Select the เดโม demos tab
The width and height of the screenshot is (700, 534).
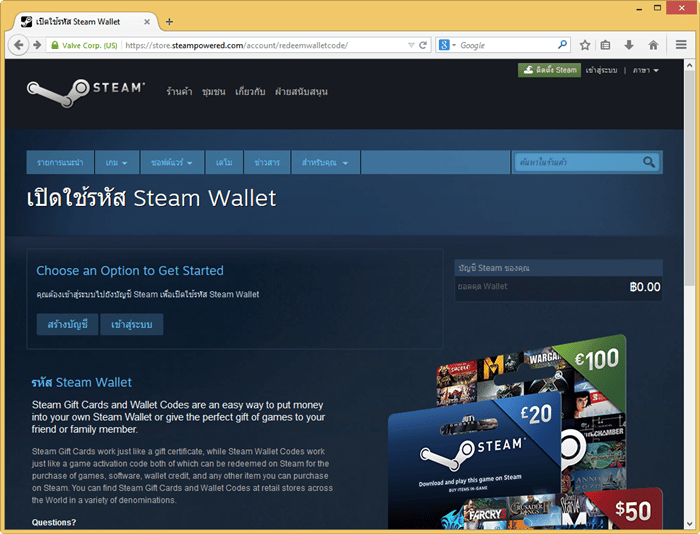point(224,162)
